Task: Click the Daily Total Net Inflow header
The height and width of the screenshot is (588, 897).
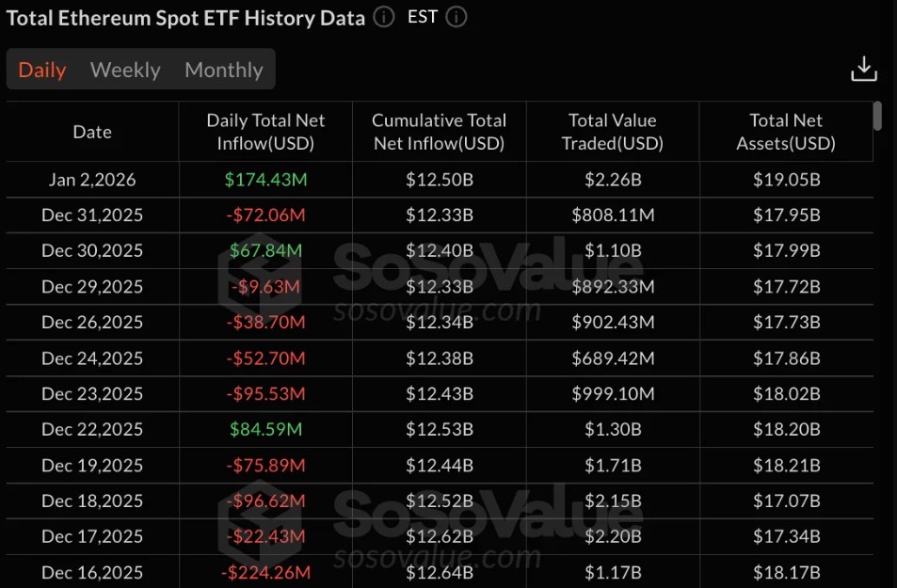Action: tap(265, 132)
